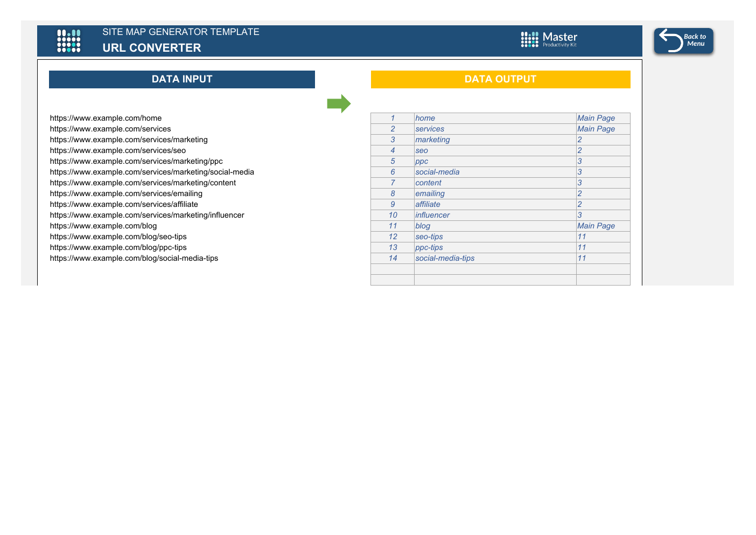756x535 pixels.
Task: Click the dotted grid logo beside URL CONVERTER
Action: pos(69,41)
